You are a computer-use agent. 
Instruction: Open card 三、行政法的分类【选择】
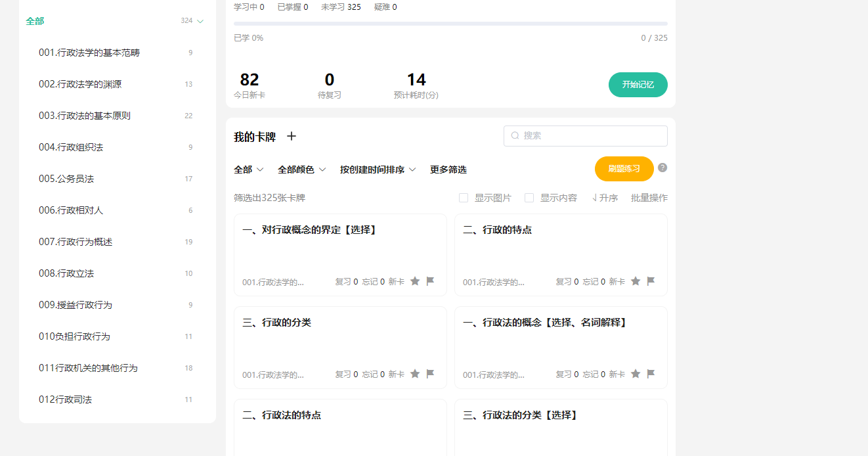pyautogui.click(x=561, y=427)
